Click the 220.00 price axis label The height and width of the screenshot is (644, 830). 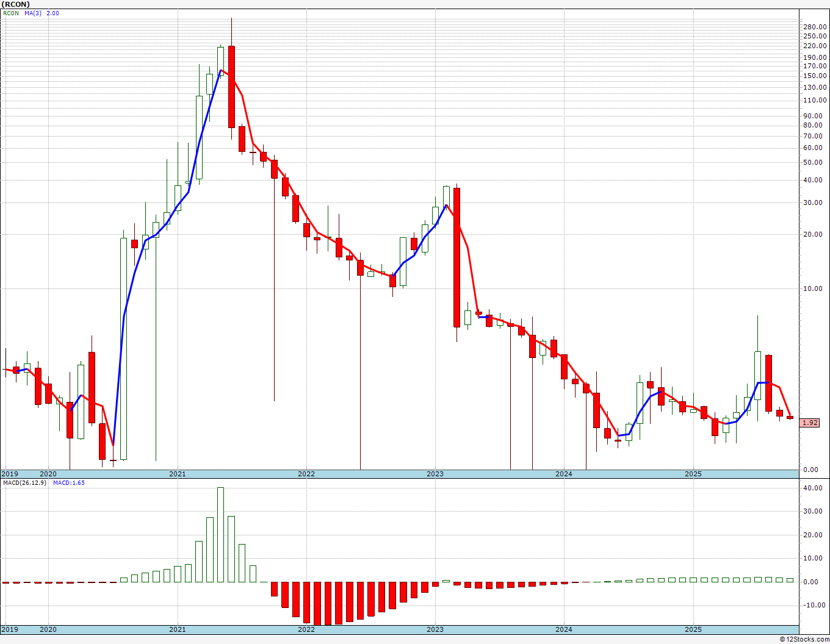point(815,45)
